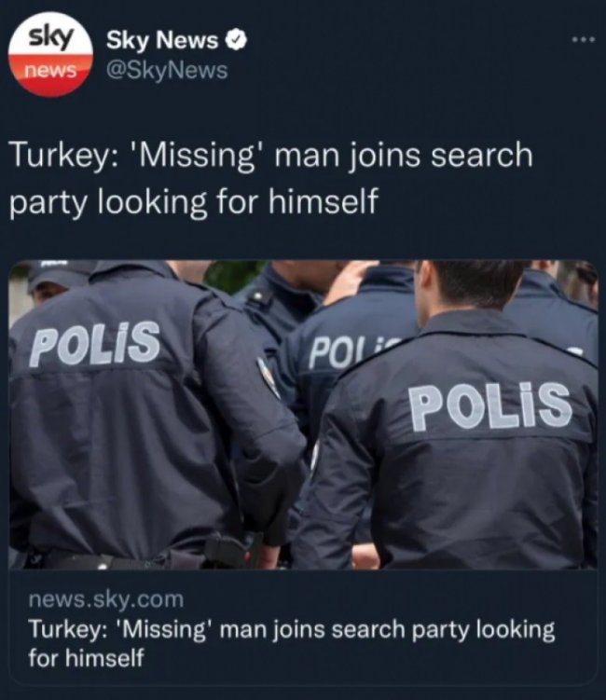This screenshot has height=700, width=606.
Task: Open the police officers preview image
Action: 303,415
